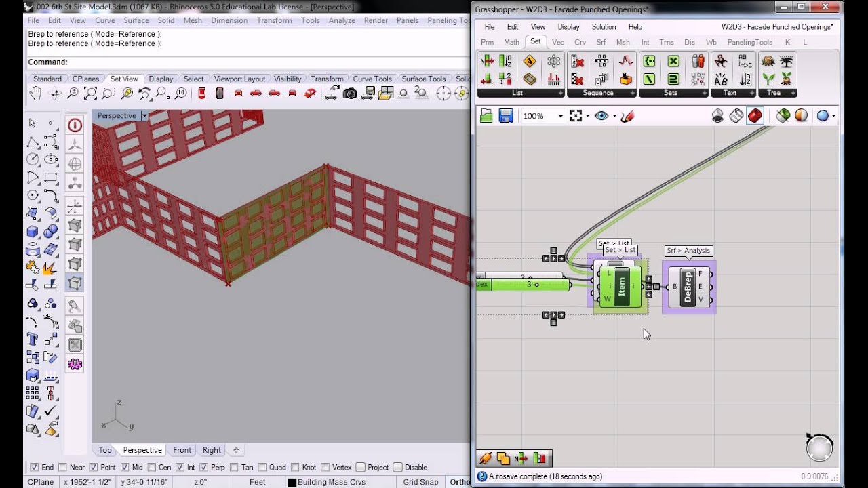Enable the Quad osnap checkbox
This screenshot has width=868, height=488.
click(262, 467)
